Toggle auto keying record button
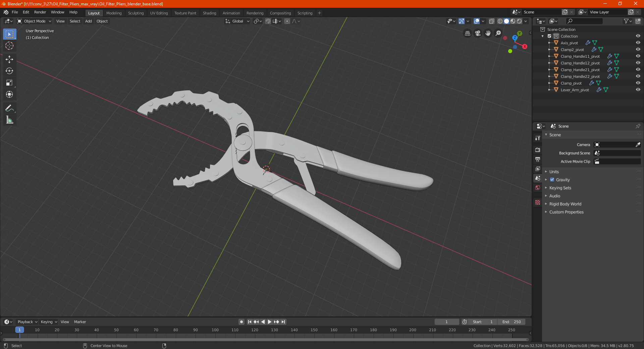 click(241, 322)
